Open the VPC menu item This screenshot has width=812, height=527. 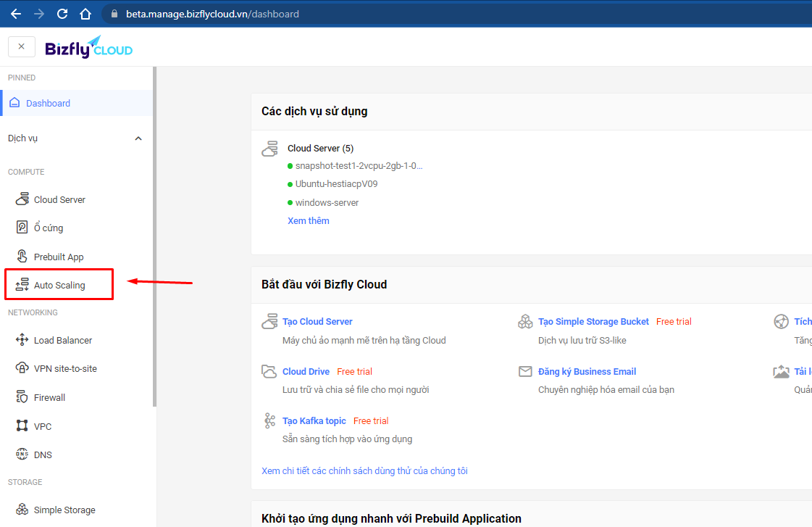point(43,426)
